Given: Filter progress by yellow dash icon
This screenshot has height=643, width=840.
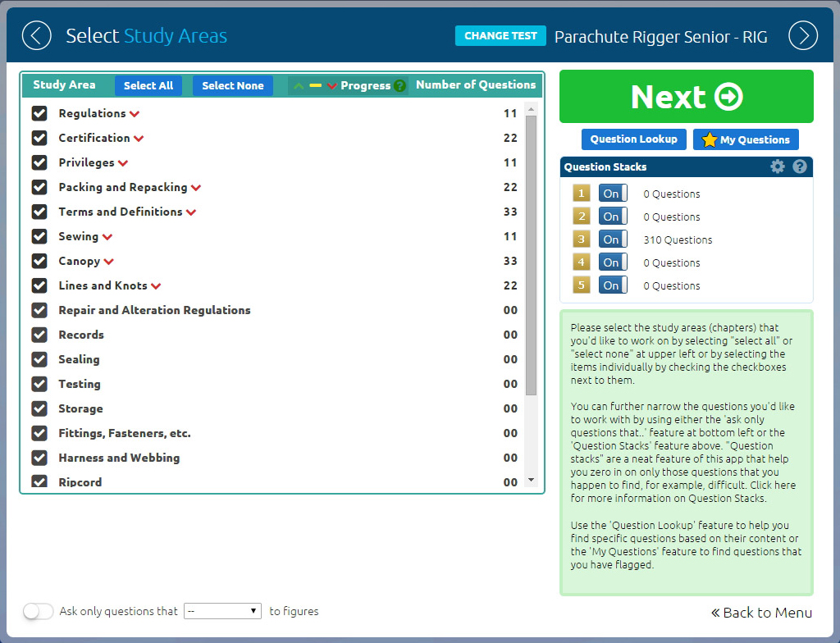Looking at the screenshot, I should (316, 86).
